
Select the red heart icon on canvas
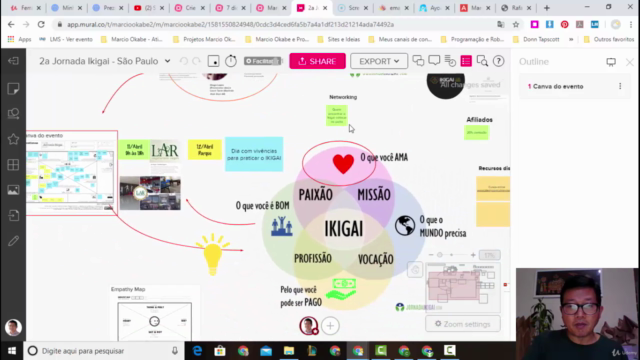[343, 164]
